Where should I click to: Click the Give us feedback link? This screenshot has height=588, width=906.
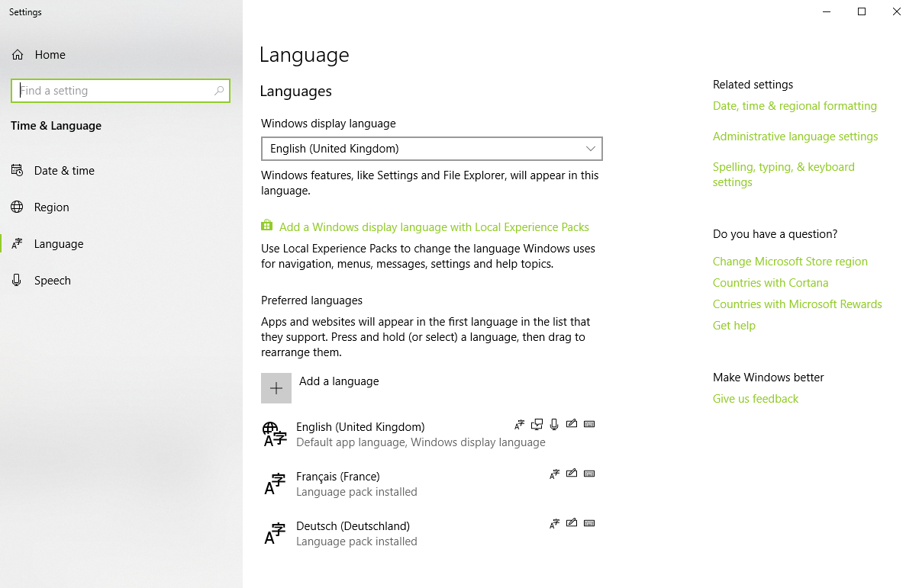755,399
